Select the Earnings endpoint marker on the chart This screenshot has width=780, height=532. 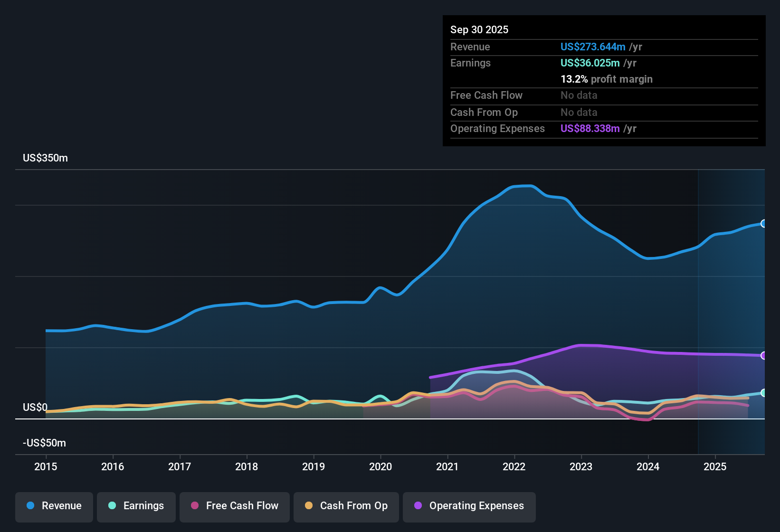tap(763, 392)
